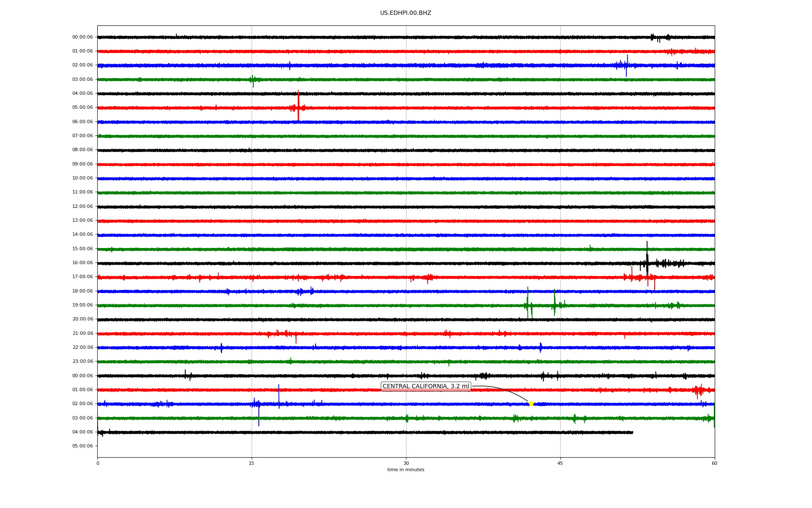The image size is (812, 508).
Task: Click the 0 tick label on x-axis
Action: click(x=98, y=464)
